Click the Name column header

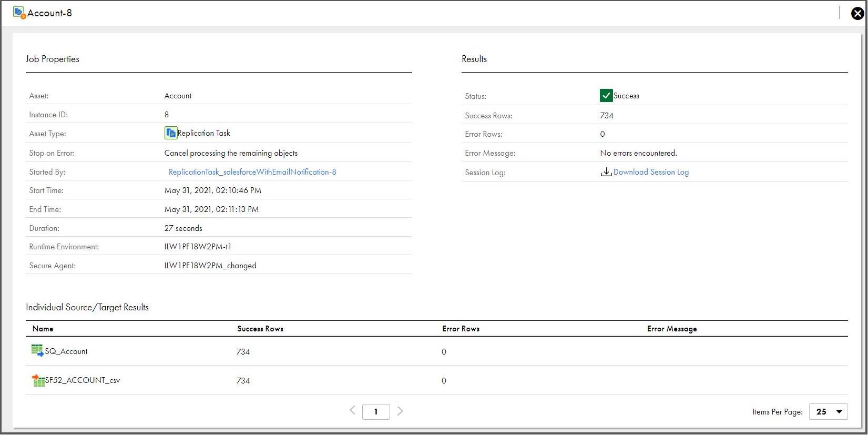43,329
